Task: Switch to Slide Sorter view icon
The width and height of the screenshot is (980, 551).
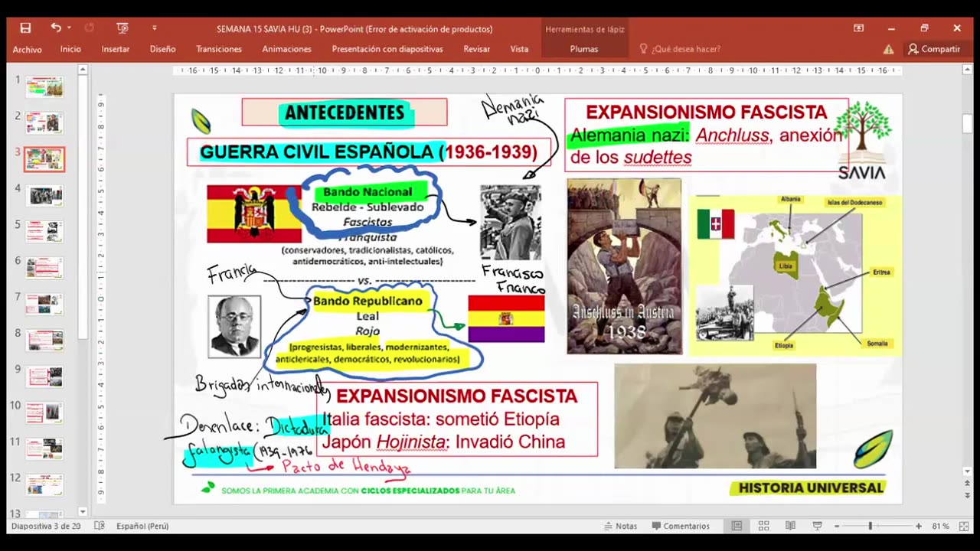Action: [763, 526]
